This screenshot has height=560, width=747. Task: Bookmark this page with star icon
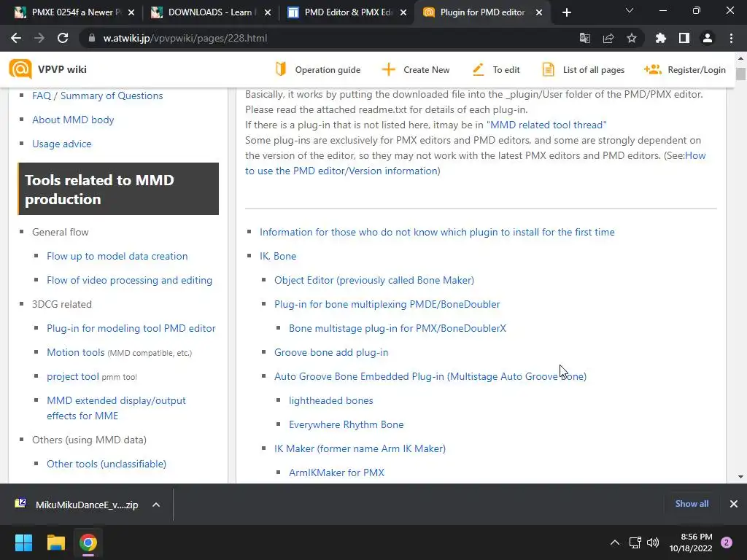[x=632, y=38]
